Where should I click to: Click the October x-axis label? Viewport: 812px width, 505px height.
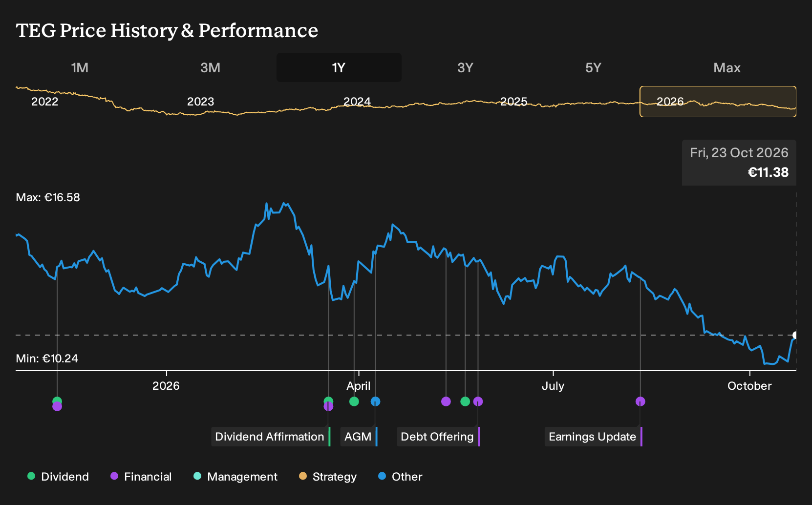749,386
